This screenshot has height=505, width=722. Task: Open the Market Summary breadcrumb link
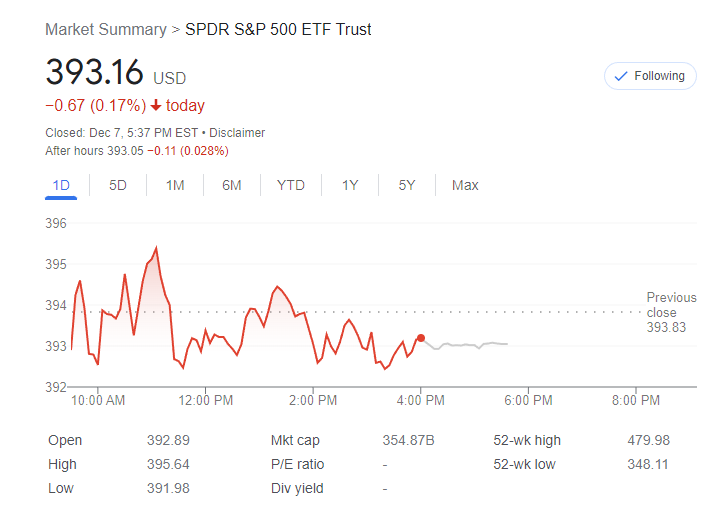coord(106,30)
